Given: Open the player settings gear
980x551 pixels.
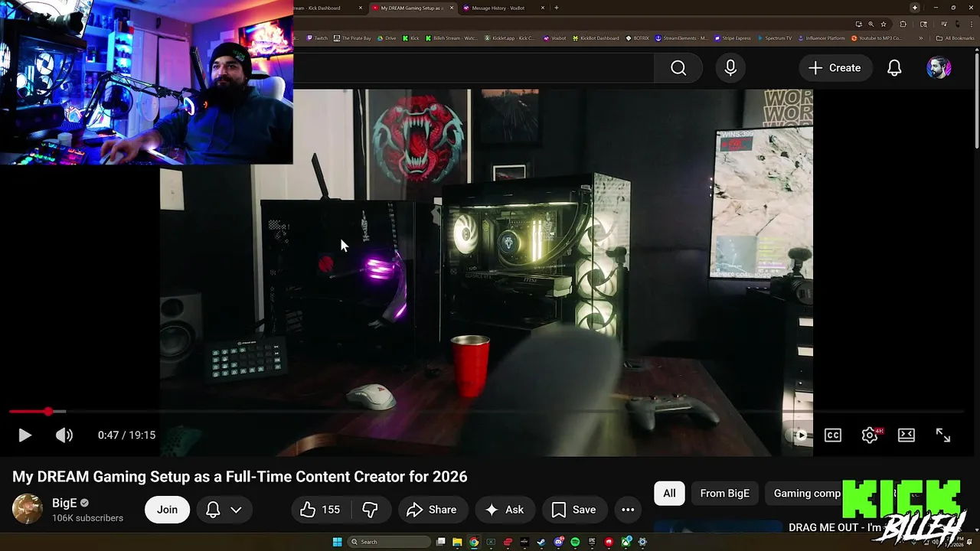Looking at the screenshot, I should coord(870,435).
